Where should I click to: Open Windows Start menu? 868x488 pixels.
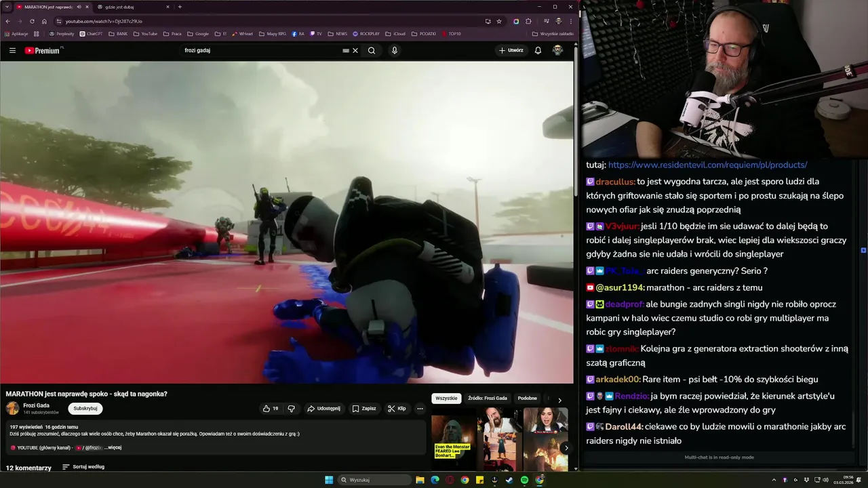[329, 480]
